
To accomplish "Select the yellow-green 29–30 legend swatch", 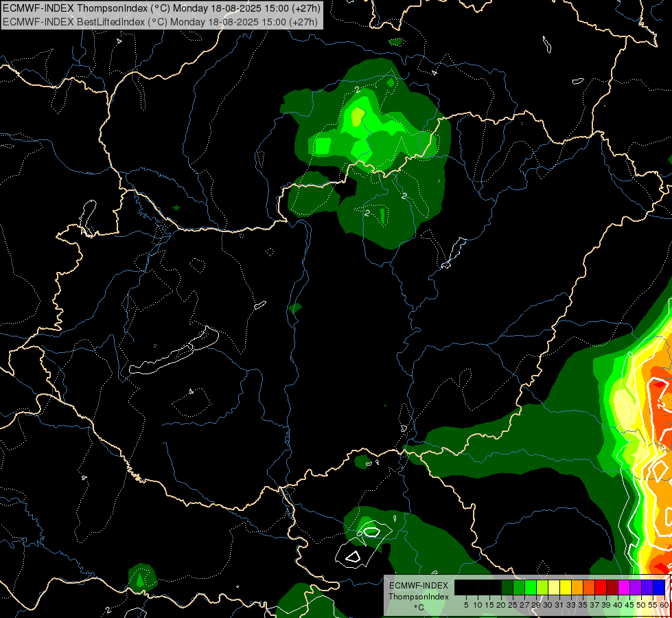I will [x=542, y=587].
